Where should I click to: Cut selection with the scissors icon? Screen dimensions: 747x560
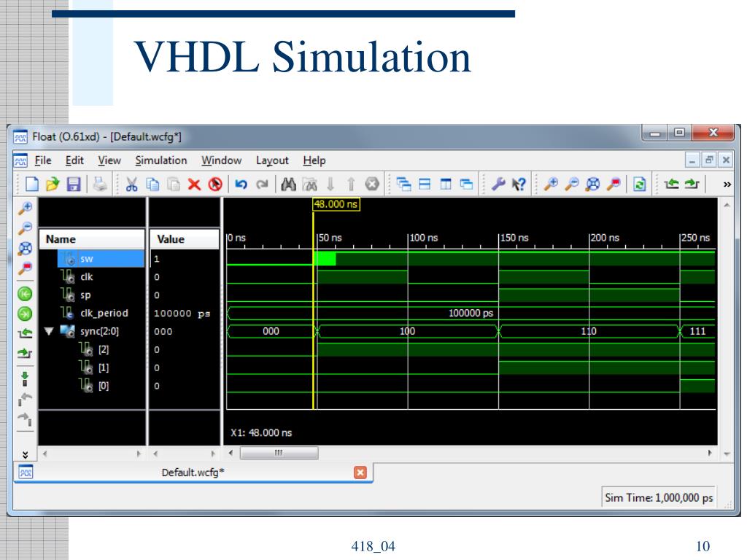point(131,184)
